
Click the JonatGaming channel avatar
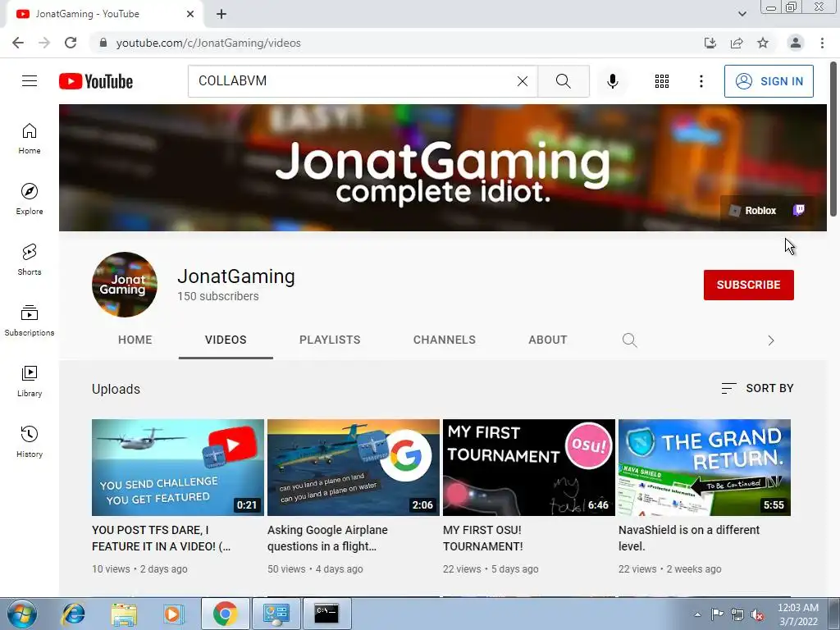(x=125, y=285)
